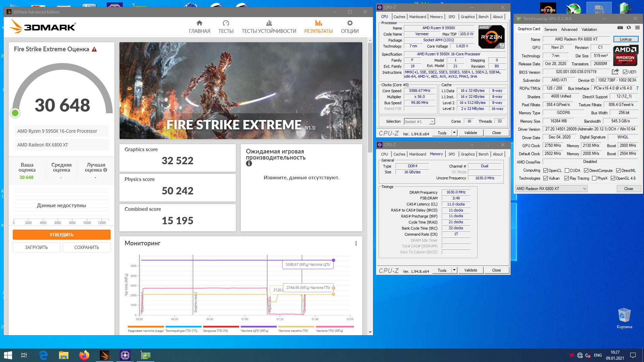644x362 pixels.
Task: Open the ОПЦИИ options gear
Action: pos(350,27)
